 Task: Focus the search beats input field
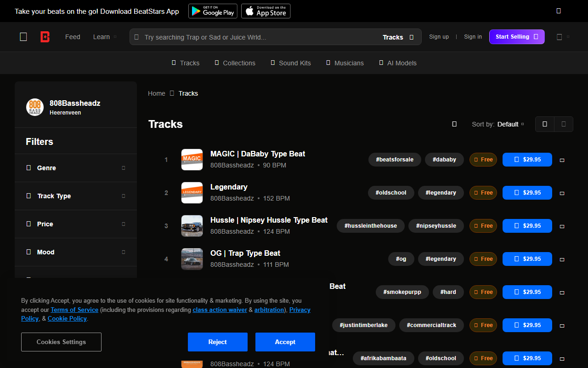[x=260, y=37]
